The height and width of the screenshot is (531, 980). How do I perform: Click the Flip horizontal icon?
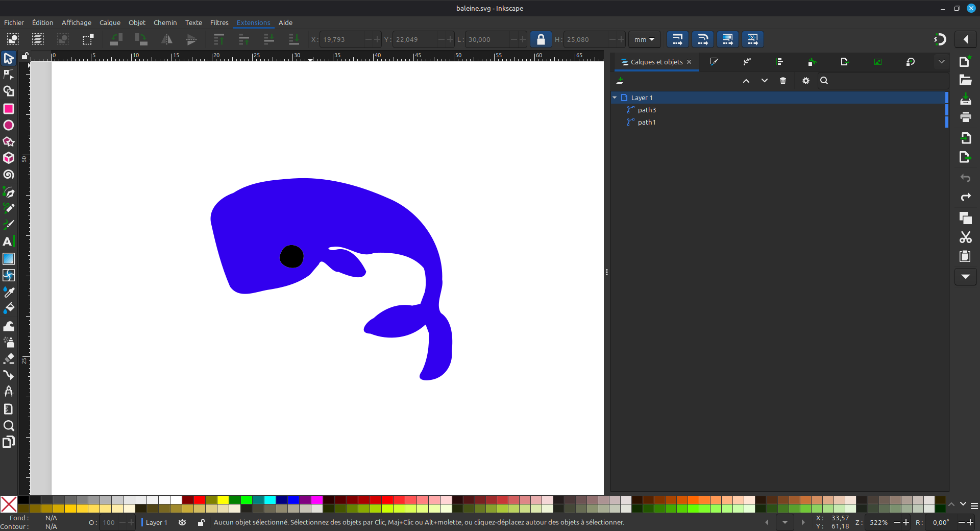(166, 39)
